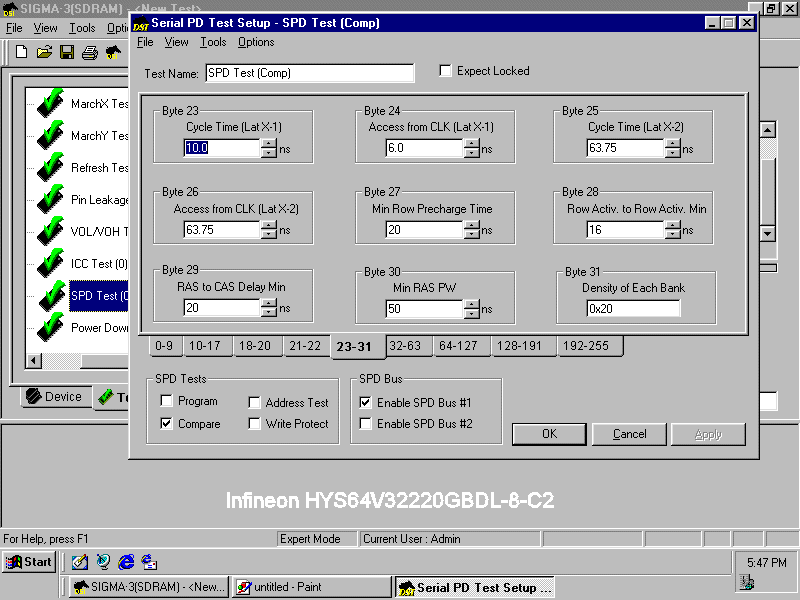Open the Print icon in SIGMA-3's toolbar
The image size is (800, 600).
[x=89, y=52]
